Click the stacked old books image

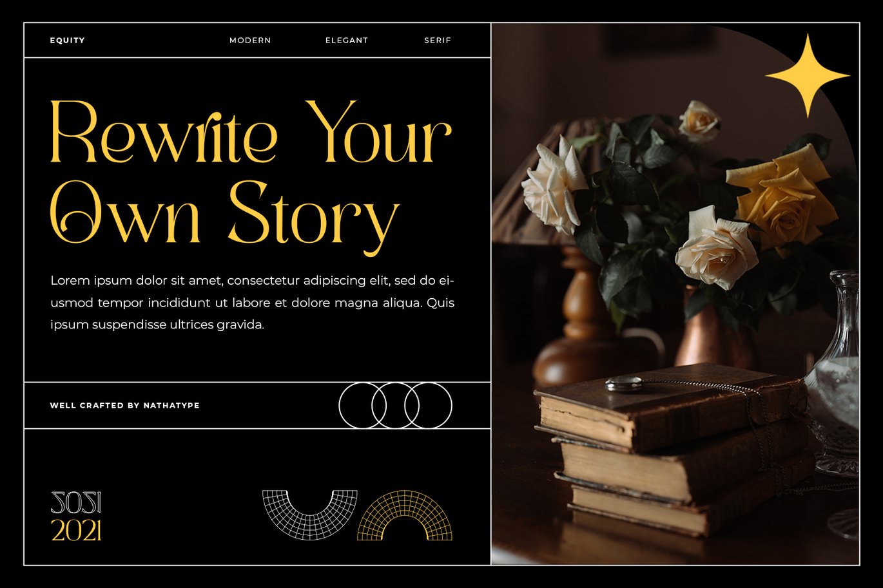click(674, 448)
